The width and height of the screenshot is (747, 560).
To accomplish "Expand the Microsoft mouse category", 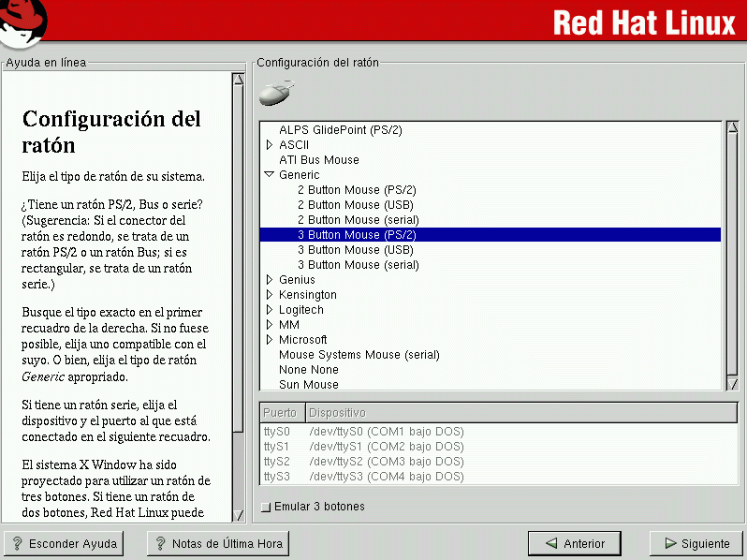I will click(x=269, y=340).
